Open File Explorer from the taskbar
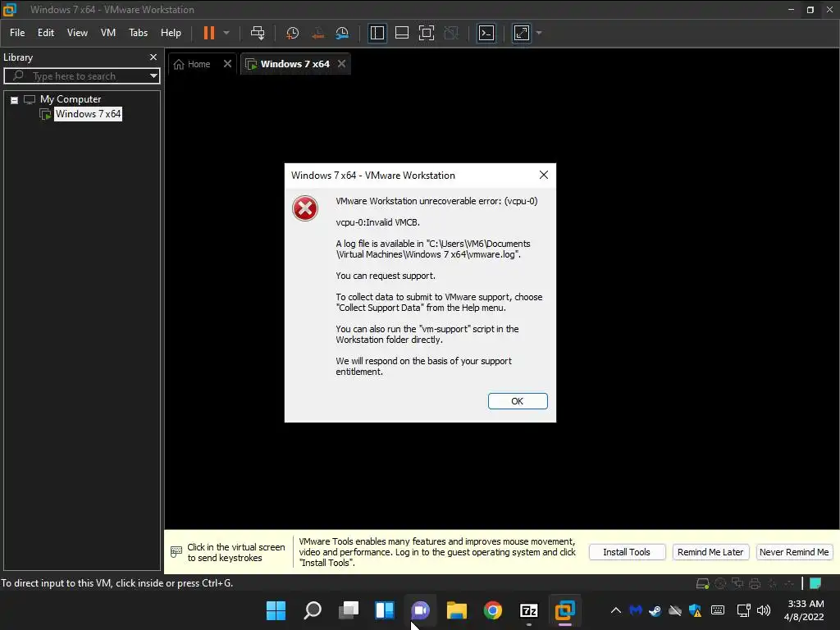This screenshot has height=630, width=840. (x=457, y=610)
